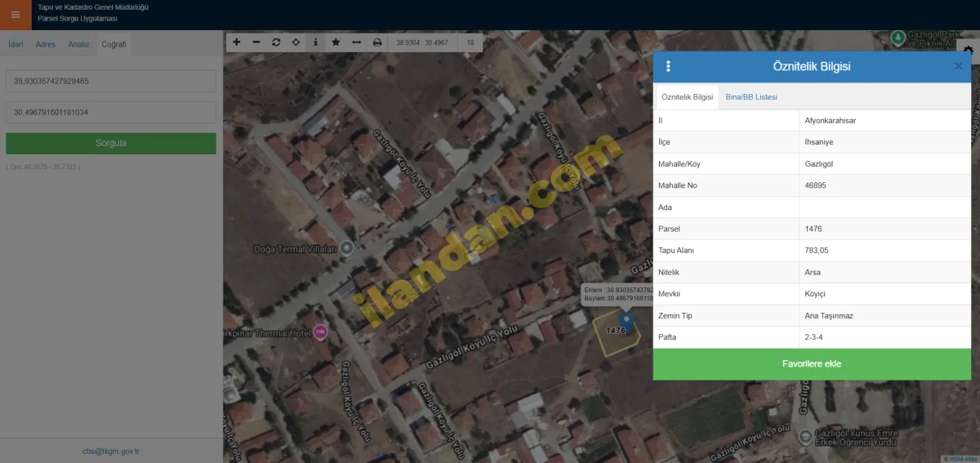Click the refresh map icon
Viewport: 980px width, 463px height.
tap(276, 42)
